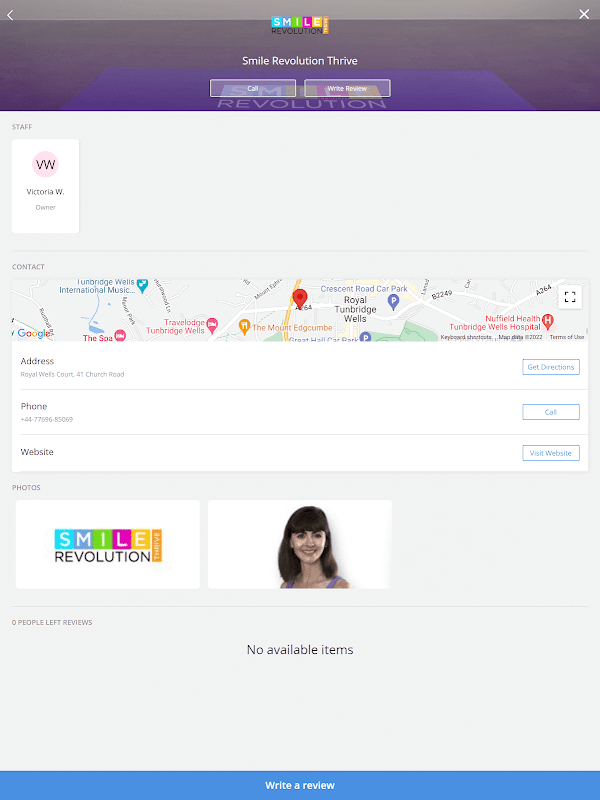Click the Google logo on the map
Image resolution: width=600 pixels, height=800 pixels.
(x=34, y=333)
